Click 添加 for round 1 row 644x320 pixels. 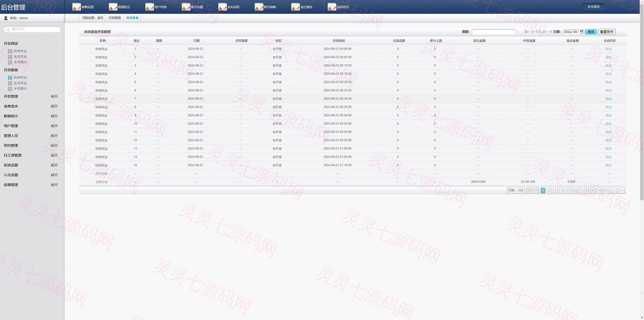(x=608, y=49)
